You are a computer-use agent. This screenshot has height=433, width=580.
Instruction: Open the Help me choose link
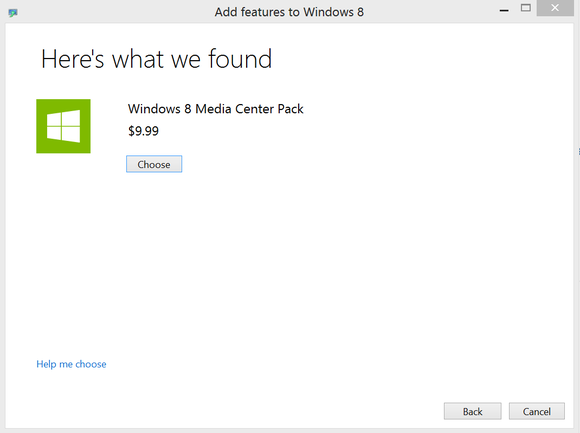pos(71,364)
